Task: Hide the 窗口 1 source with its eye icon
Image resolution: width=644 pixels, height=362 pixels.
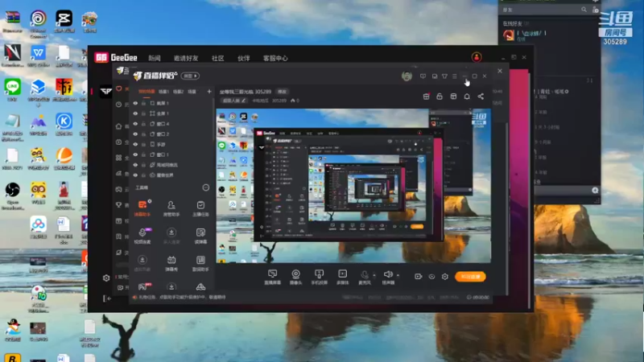Action: (135, 154)
